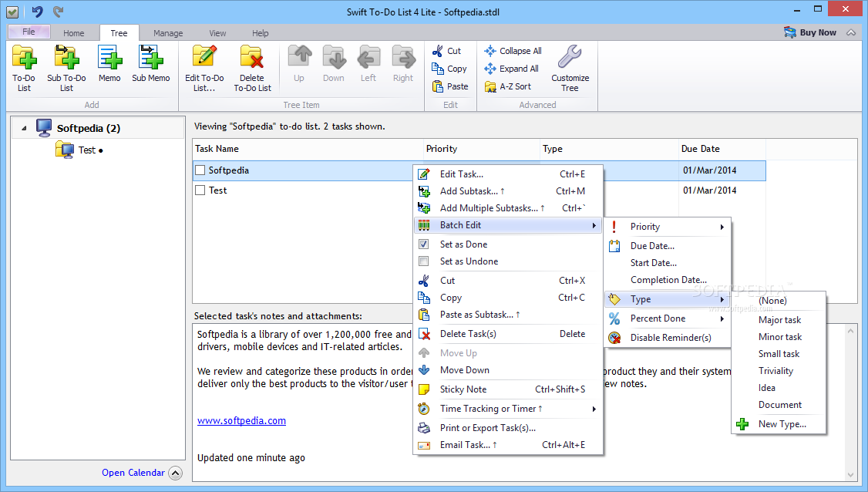Choose Email Task... from context menu
868x492 pixels.
pyautogui.click(x=508, y=445)
